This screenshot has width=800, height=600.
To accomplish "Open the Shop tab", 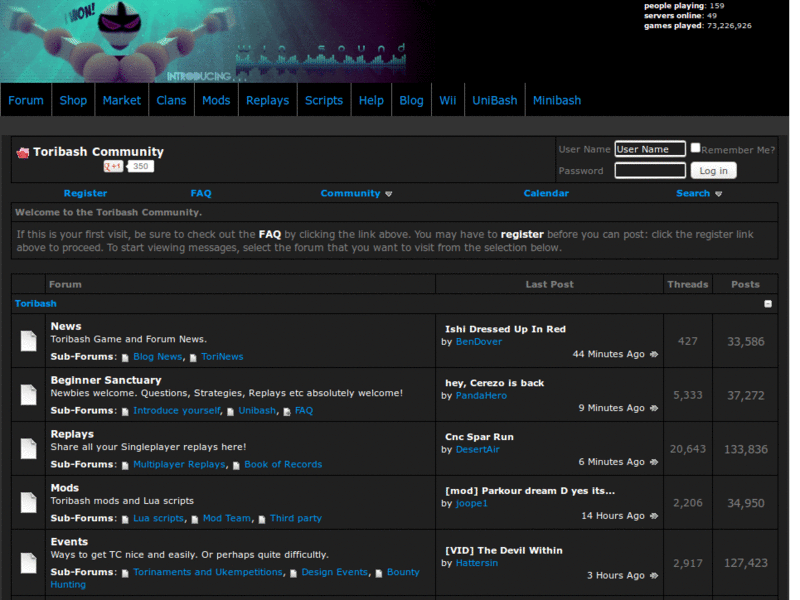I will [x=73, y=100].
